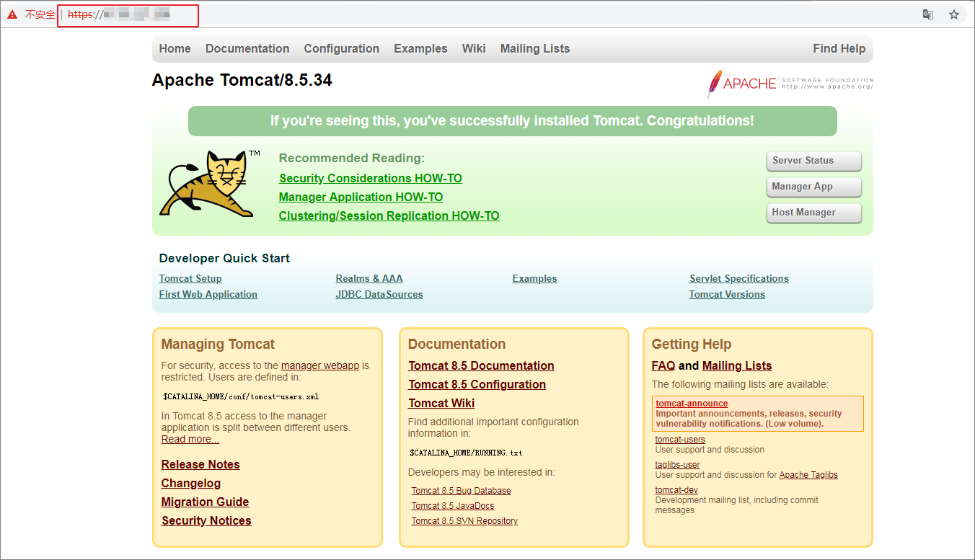Open the tomcat-announce mailing list link

coord(692,404)
